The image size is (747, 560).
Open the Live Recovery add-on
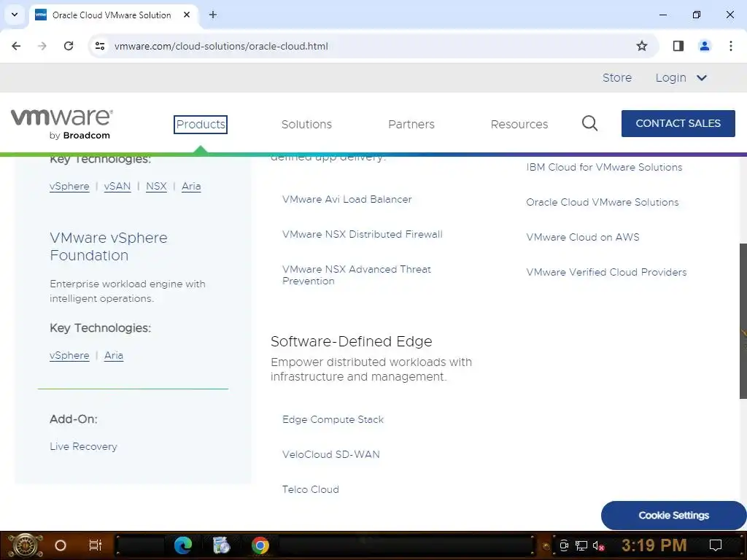point(83,446)
